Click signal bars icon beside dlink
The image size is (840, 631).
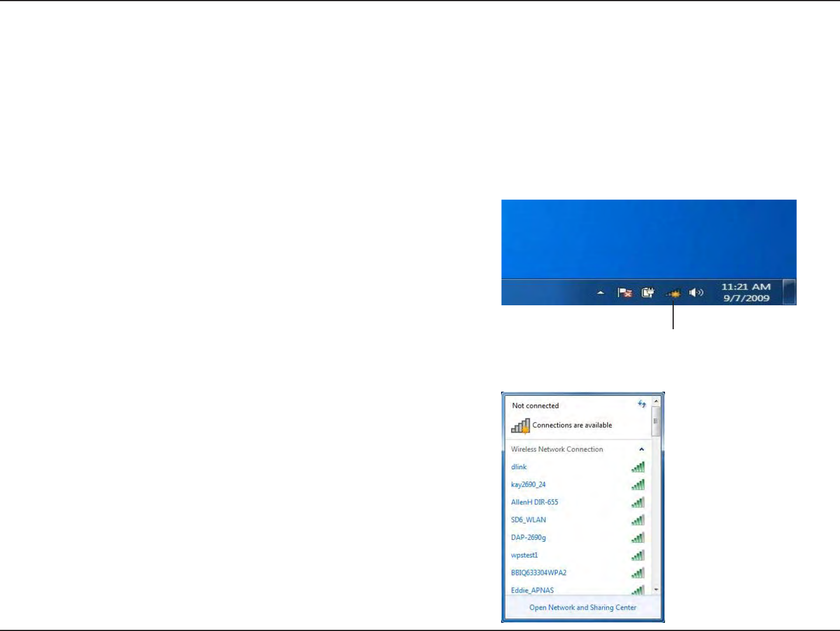click(x=638, y=466)
